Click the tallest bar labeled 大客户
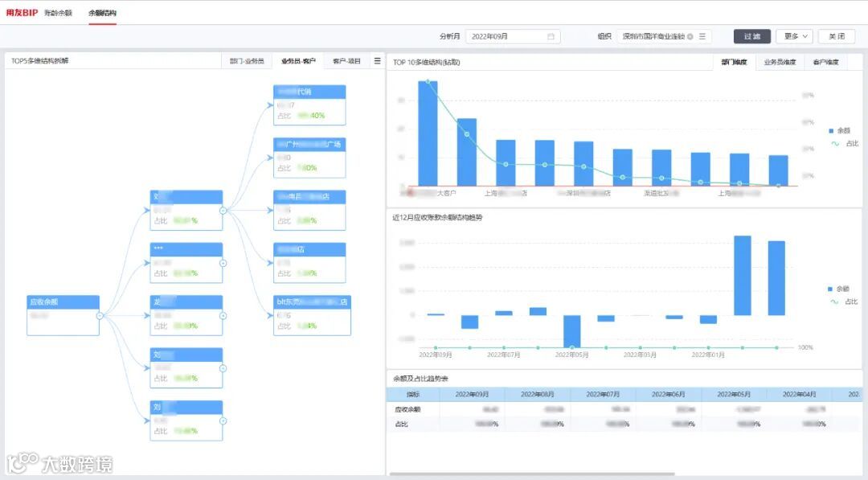The image size is (868, 480). coord(428,133)
